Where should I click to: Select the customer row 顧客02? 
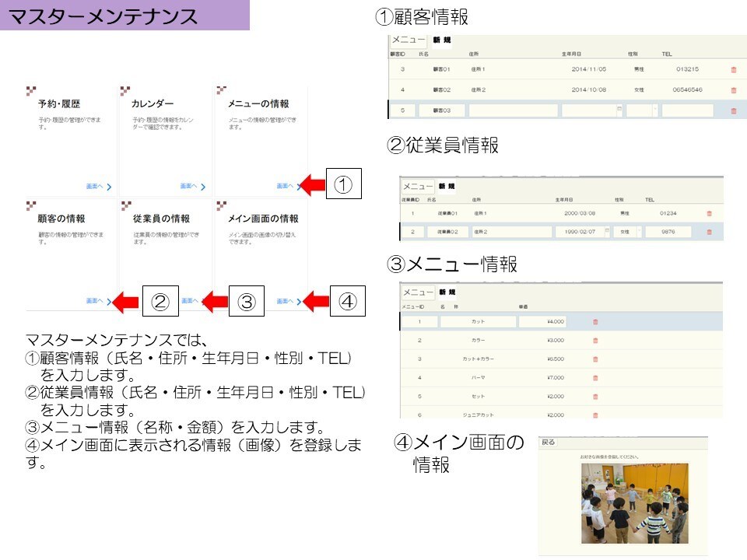click(x=567, y=90)
